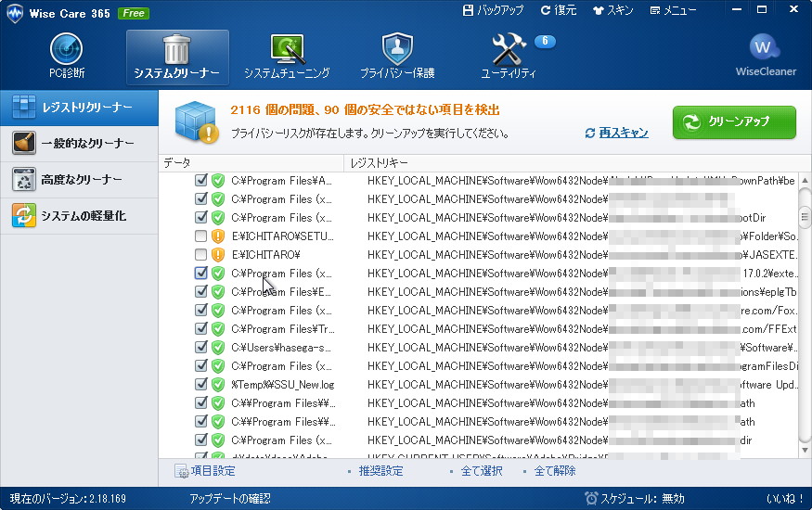Image resolution: width=812 pixels, height=510 pixels.
Task: Click the スケジュール: 無効 alarm clock entry
Action: coord(635,499)
